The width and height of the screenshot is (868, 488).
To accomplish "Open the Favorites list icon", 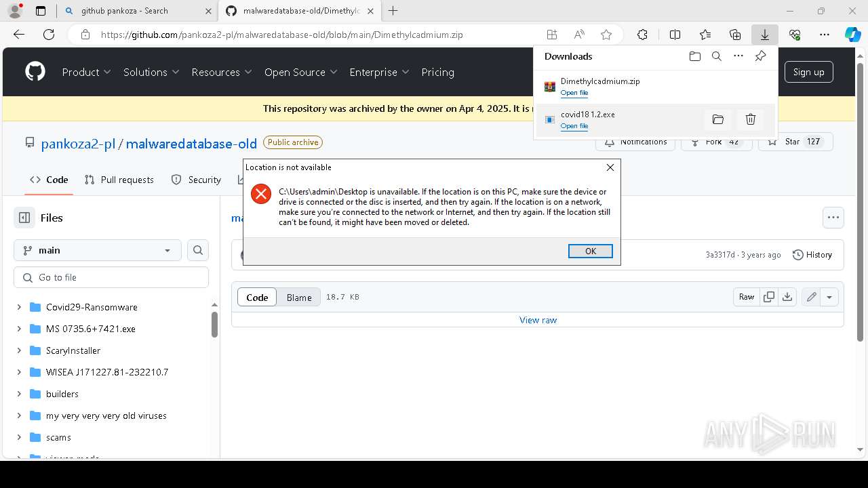I will [705, 35].
